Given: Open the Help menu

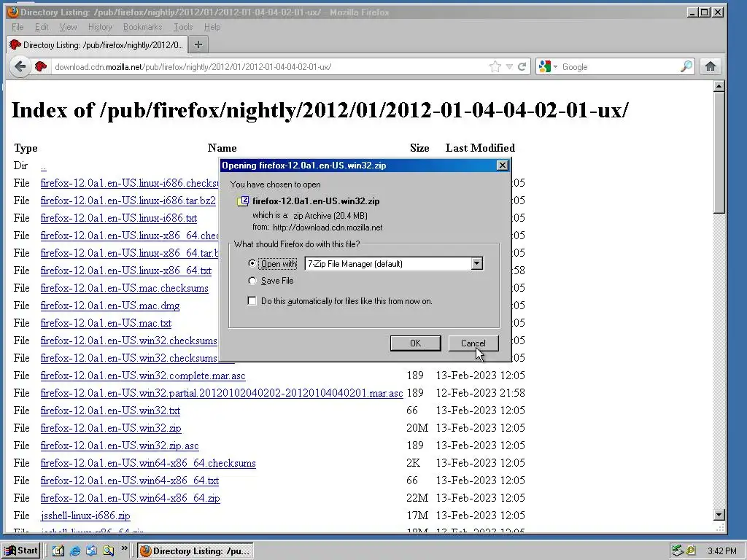Looking at the screenshot, I should pyautogui.click(x=212, y=27).
